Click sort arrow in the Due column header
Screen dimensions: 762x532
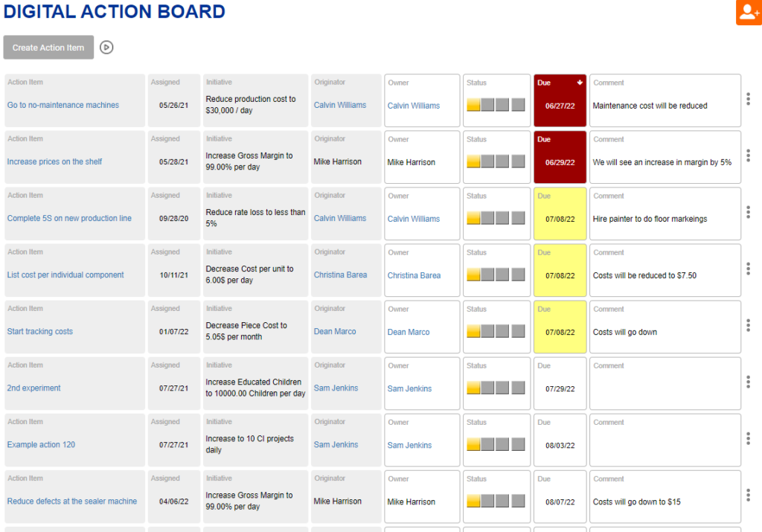580,83
